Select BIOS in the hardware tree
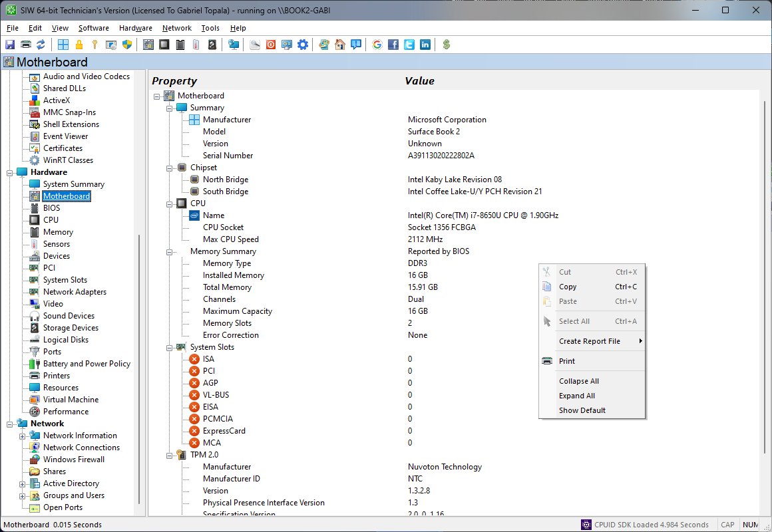The image size is (772, 532). (51, 207)
